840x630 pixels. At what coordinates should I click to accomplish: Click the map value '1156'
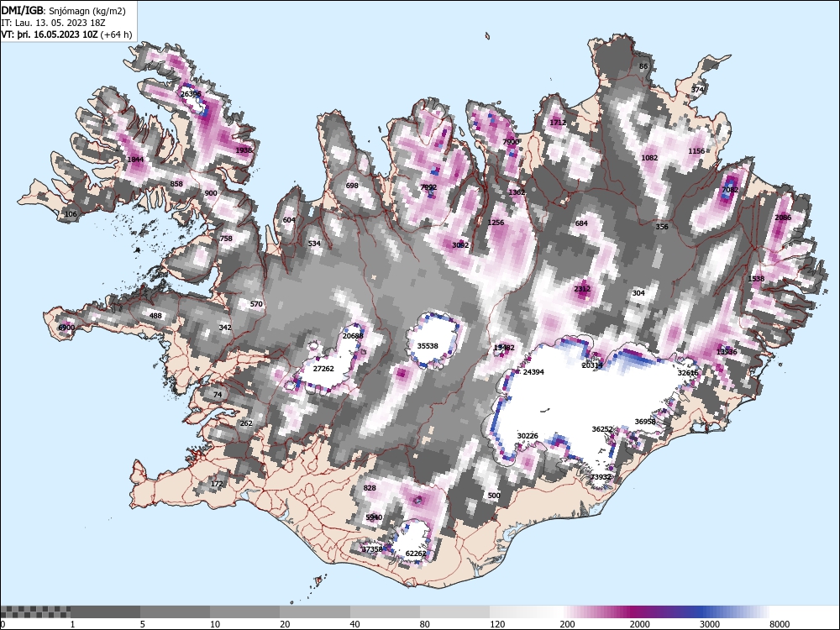pos(696,151)
